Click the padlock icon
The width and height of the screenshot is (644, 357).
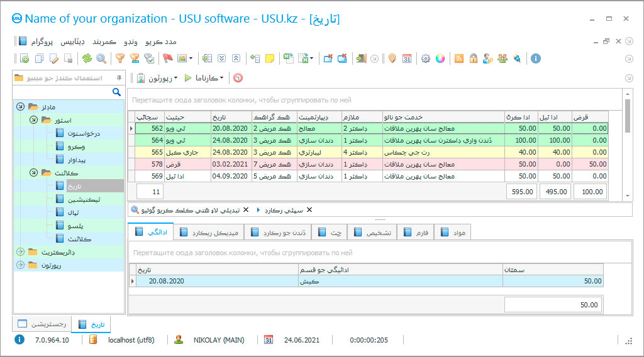click(x=474, y=58)
